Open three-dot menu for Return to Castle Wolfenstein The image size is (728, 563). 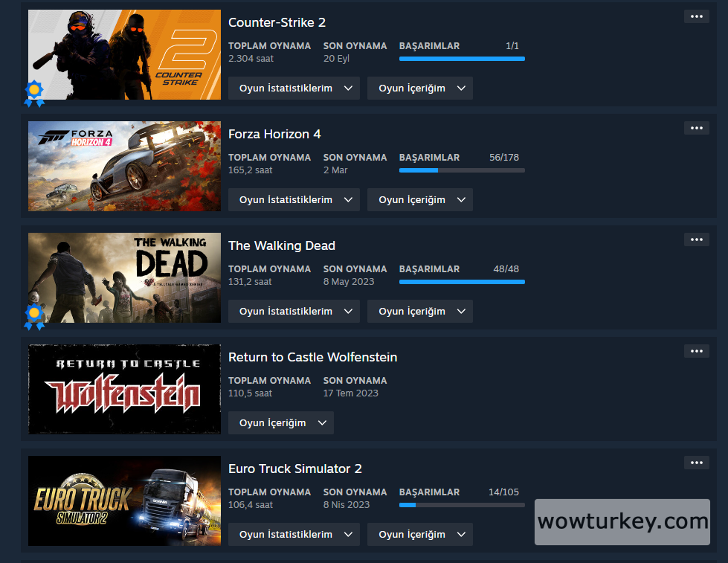point(697,351)
